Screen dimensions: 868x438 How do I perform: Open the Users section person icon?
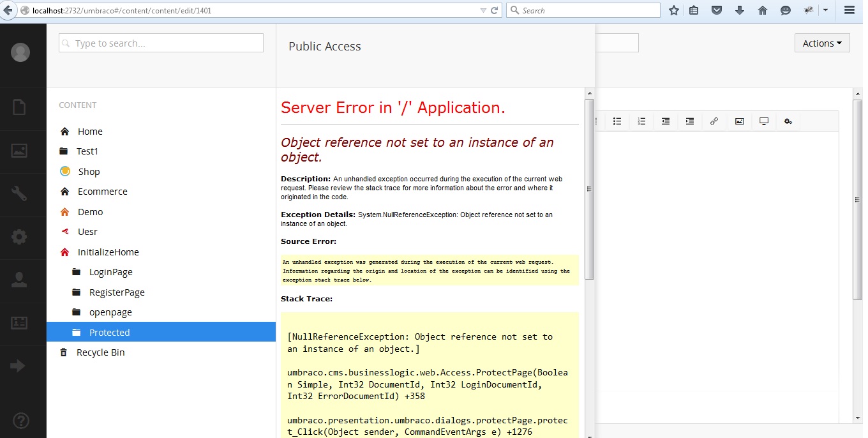pos(19,280)
